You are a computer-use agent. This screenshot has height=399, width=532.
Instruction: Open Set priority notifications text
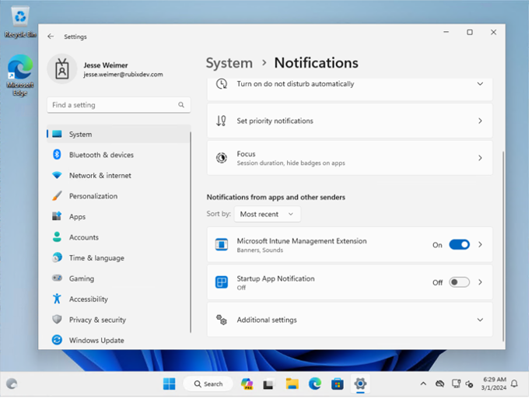[x=276, y=121]
